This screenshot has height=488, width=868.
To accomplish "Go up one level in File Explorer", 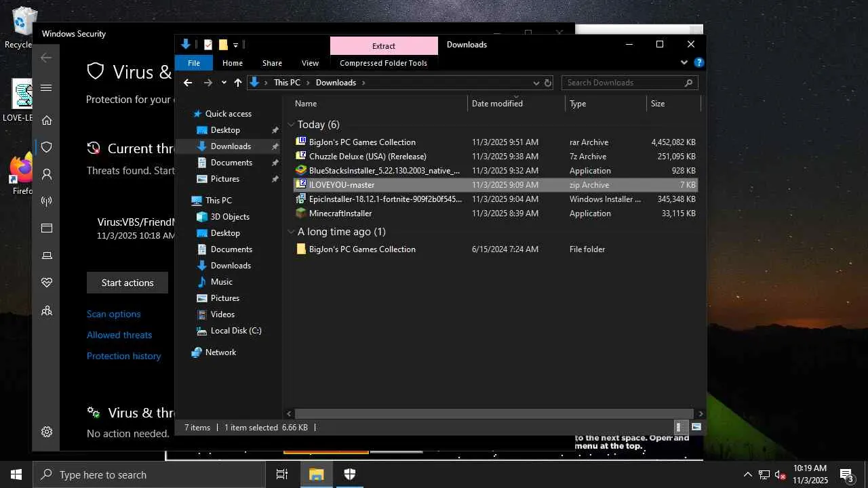I will point(238,83).
